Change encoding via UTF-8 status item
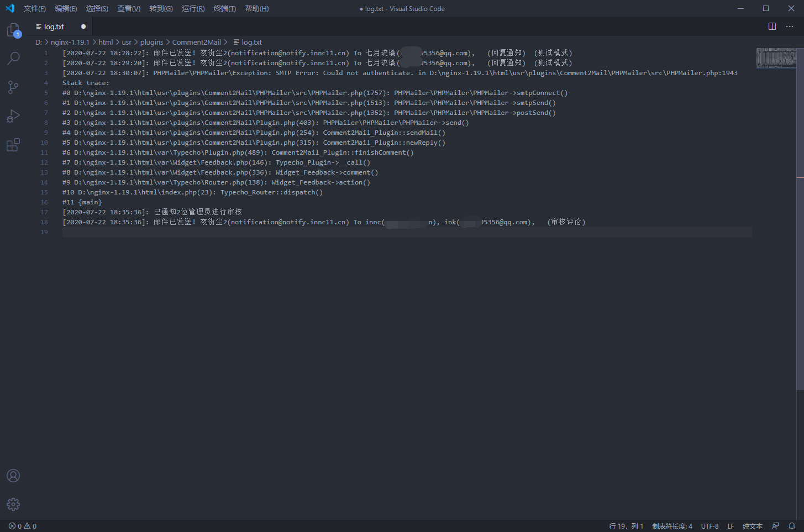Image resolution: width=804 pixels, height=532 pixels. [710, 526]
